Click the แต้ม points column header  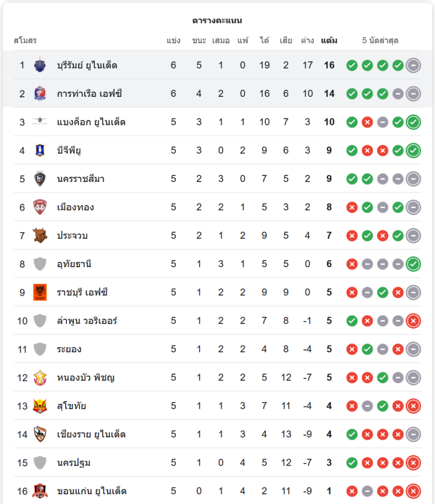[x=329, y=40]
